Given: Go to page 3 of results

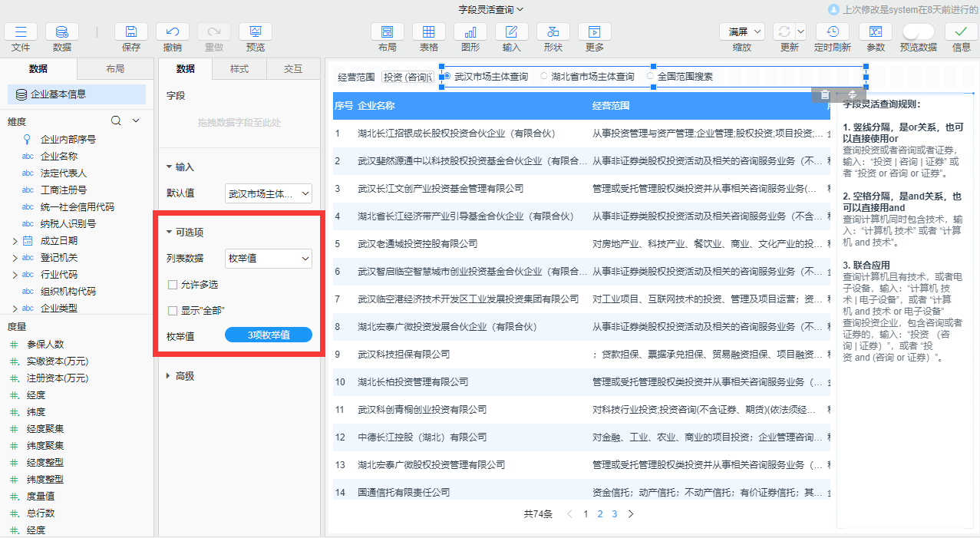Looking at the screenshot, I should (x=614, y=513).
